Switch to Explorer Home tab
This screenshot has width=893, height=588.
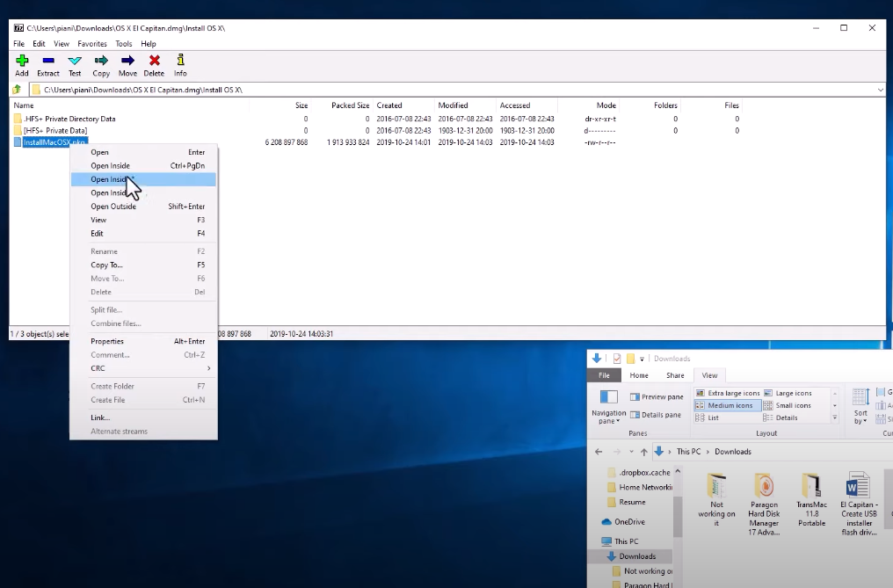point(639,375)
